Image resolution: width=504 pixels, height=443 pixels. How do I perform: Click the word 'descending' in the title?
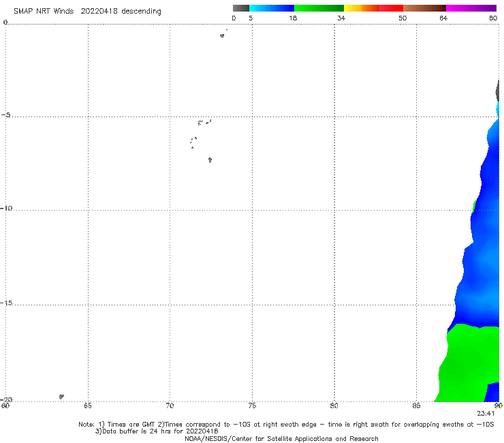(x=141, y=12)
